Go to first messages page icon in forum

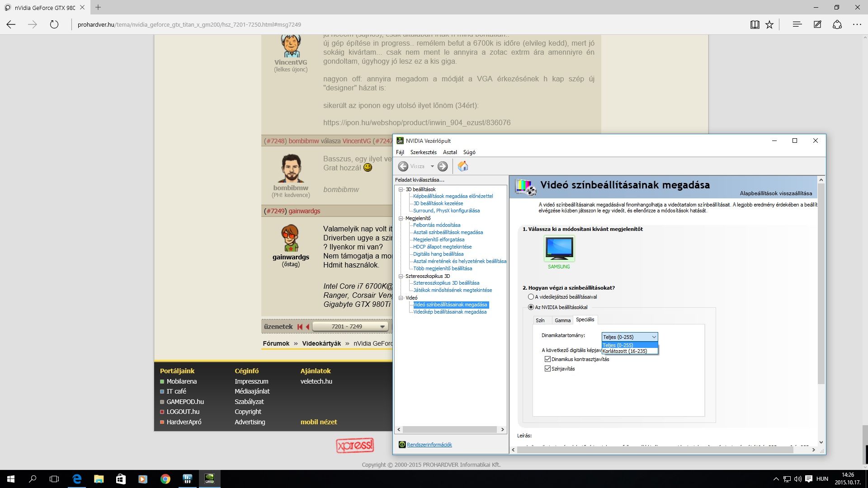click(300, 327)
